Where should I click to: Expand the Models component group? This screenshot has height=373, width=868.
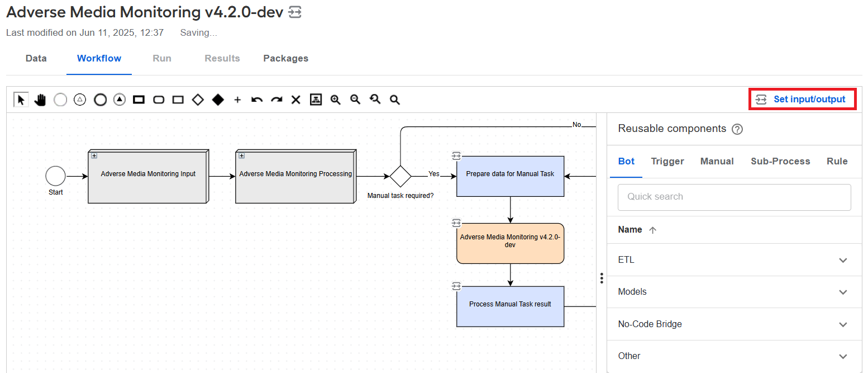click(x=843, y=292)
